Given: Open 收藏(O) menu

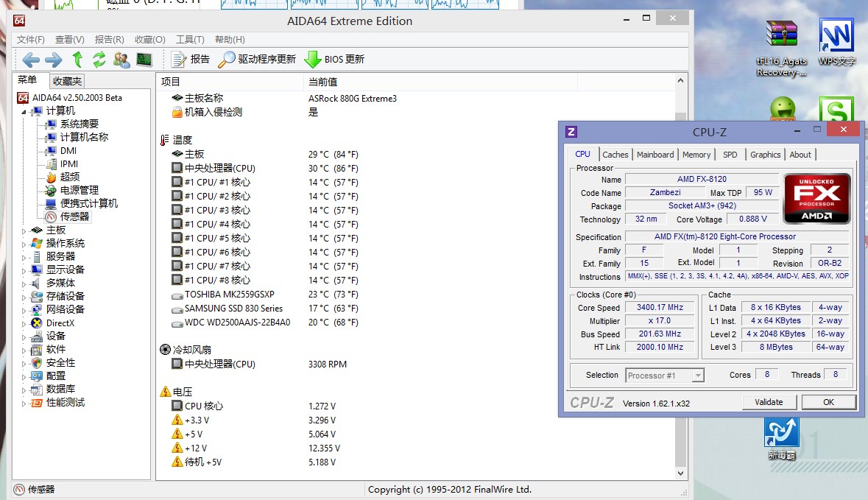Looking at the screenshot, I should (x=150, y=39).
